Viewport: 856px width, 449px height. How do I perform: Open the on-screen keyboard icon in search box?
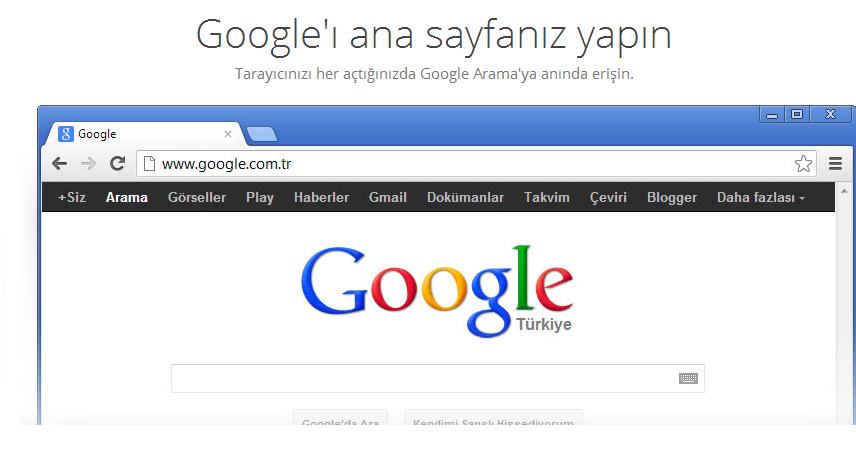[688, 378]
